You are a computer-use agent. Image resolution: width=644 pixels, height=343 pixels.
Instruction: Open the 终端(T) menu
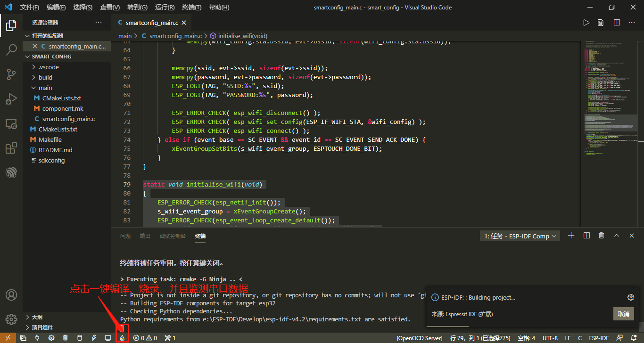click(191, 8)
